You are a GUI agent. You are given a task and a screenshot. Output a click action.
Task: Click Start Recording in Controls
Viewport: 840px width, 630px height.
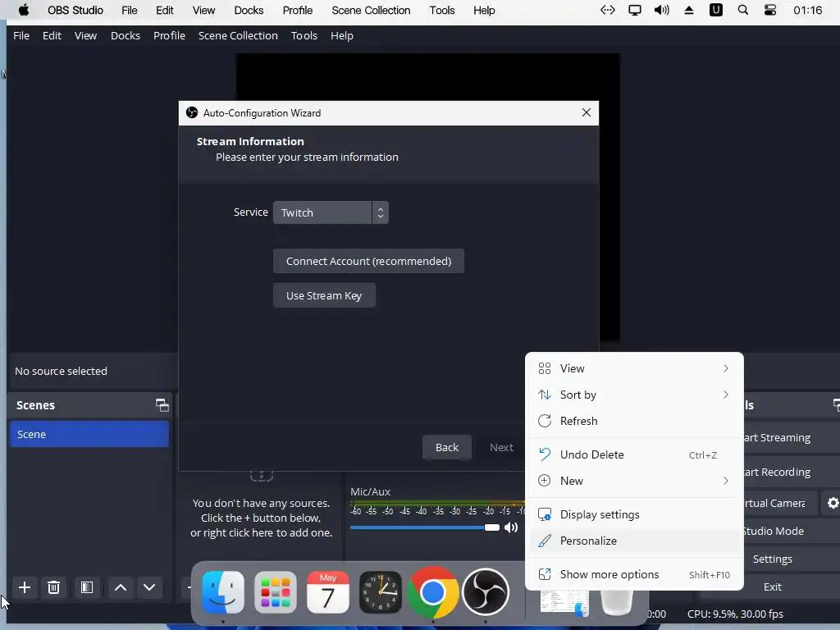778,472
